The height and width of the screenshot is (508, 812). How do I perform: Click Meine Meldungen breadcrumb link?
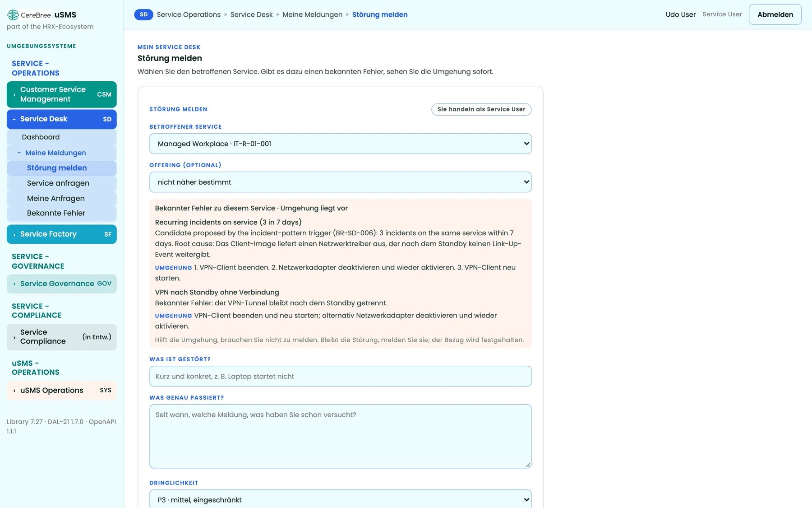[x=312, y=14]
